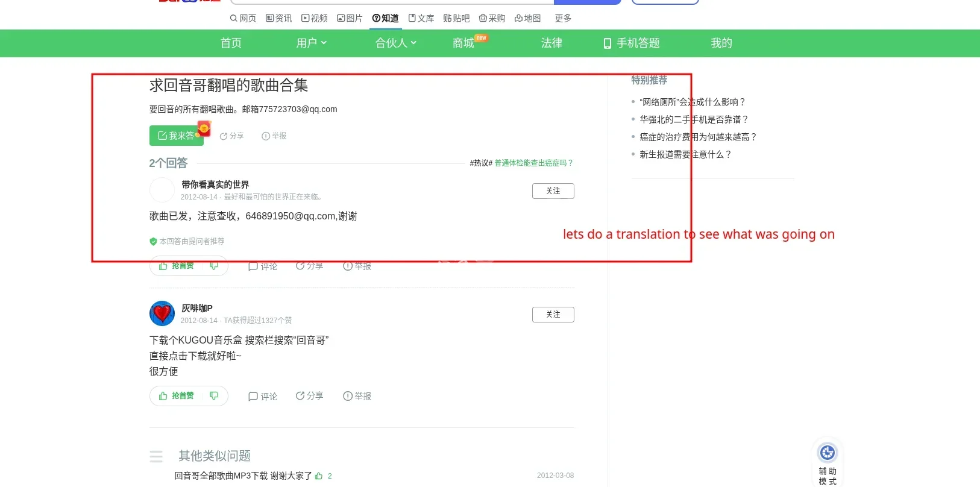Screen dimensions: 980x487
Task: Open 我的 in the navigation bar
Action: tap(721, 43)
